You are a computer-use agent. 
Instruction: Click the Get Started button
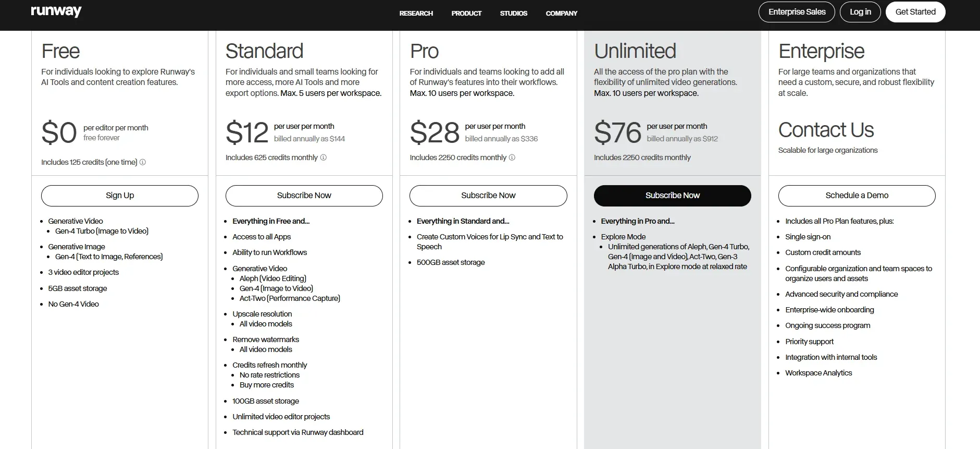click(915, 11)
